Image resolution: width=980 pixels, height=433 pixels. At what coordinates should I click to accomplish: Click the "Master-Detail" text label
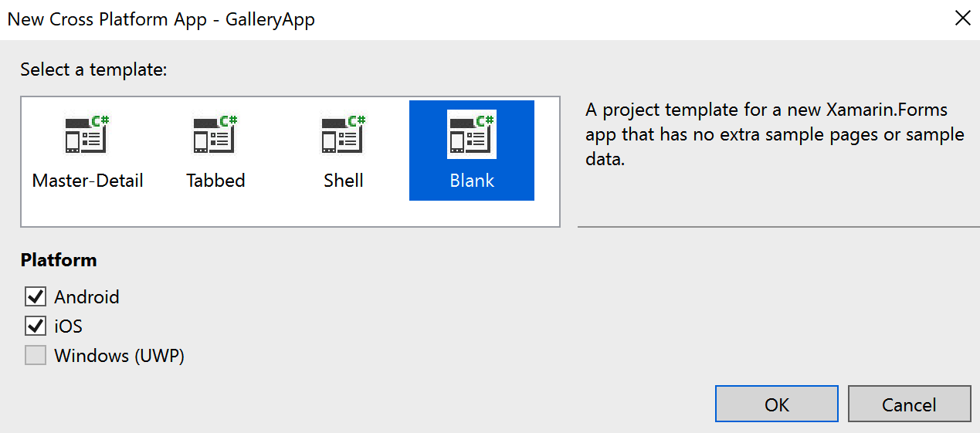(x=88, y=181)
